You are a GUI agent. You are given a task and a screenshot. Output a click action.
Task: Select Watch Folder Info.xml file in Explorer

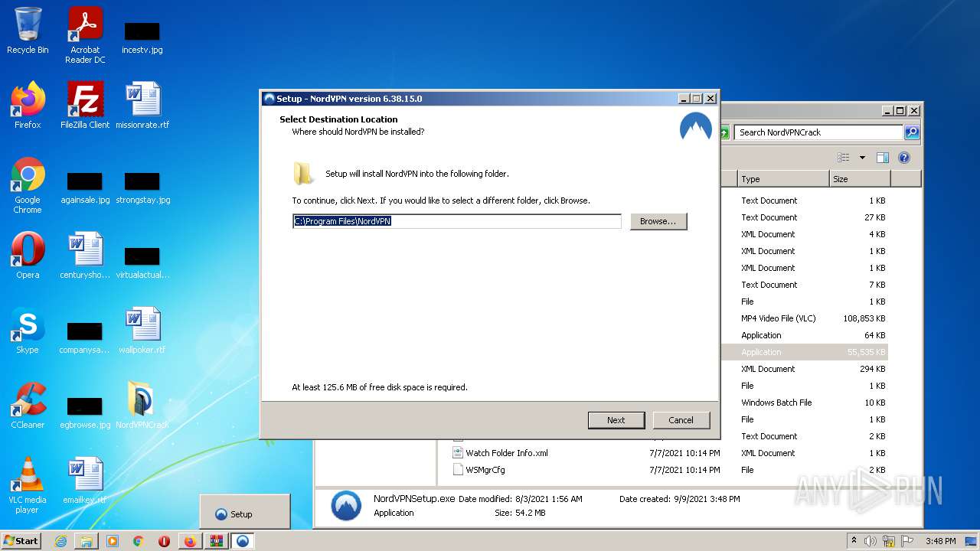tap(507, 453)
